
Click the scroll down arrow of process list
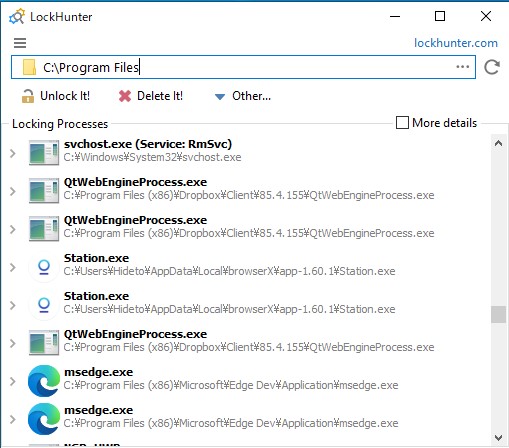point(498,437)
